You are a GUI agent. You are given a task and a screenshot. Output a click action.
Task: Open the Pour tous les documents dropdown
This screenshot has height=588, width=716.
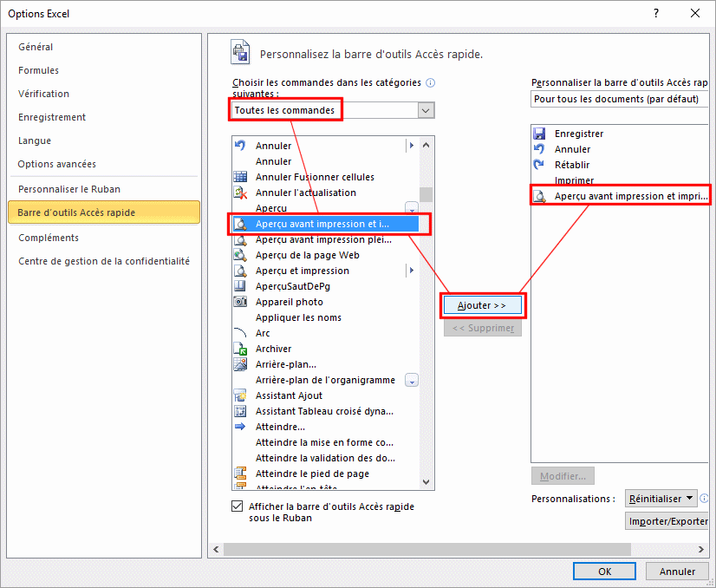620,99
